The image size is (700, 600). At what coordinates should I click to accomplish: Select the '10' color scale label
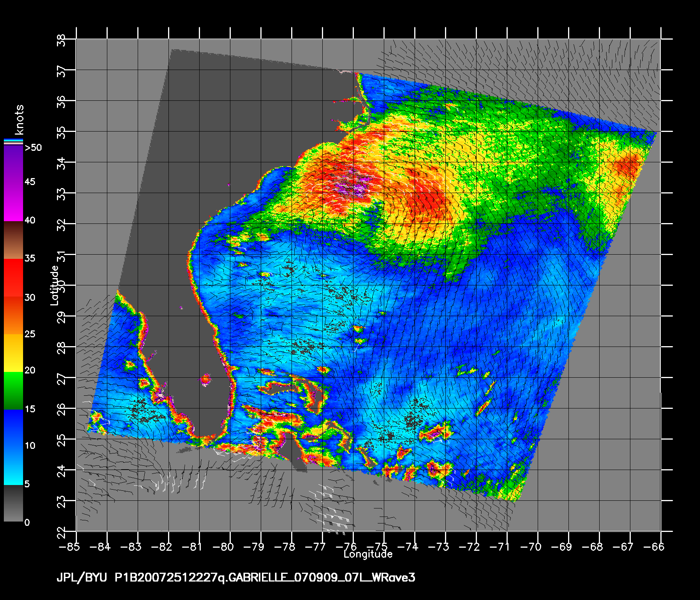click(30, 446)
